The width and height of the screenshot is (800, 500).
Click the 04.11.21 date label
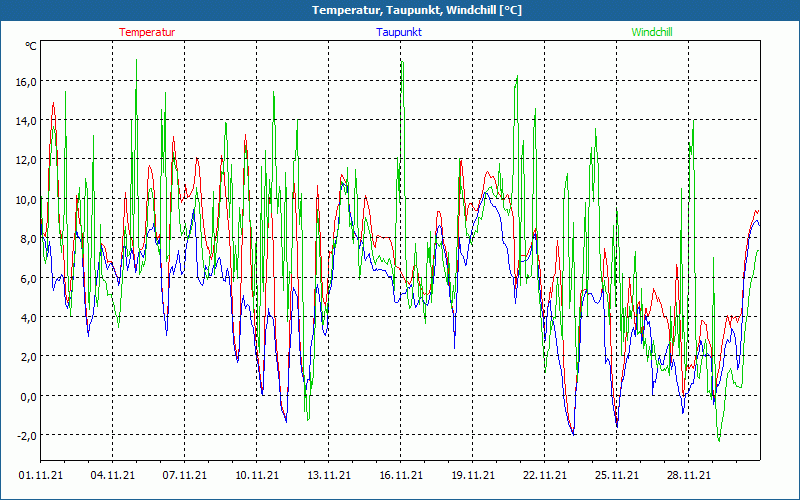pos(113,475)
